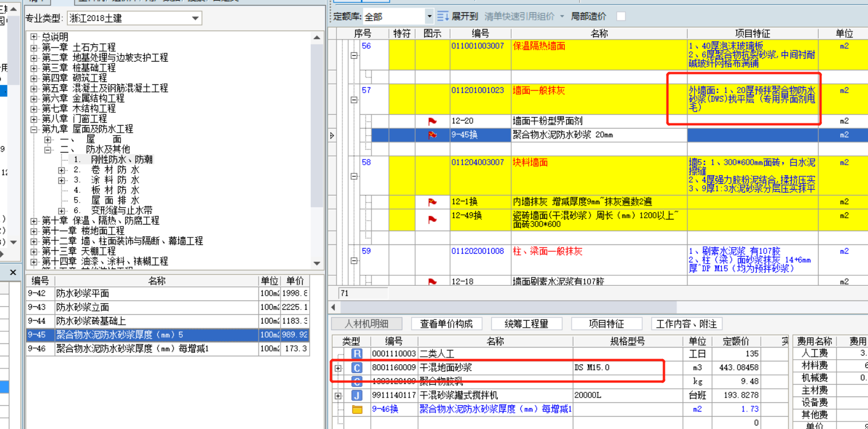Expand 第五章 混凝土及钢筋混凝土工程
Screen dimensions: 868x429
click(34, 88)
